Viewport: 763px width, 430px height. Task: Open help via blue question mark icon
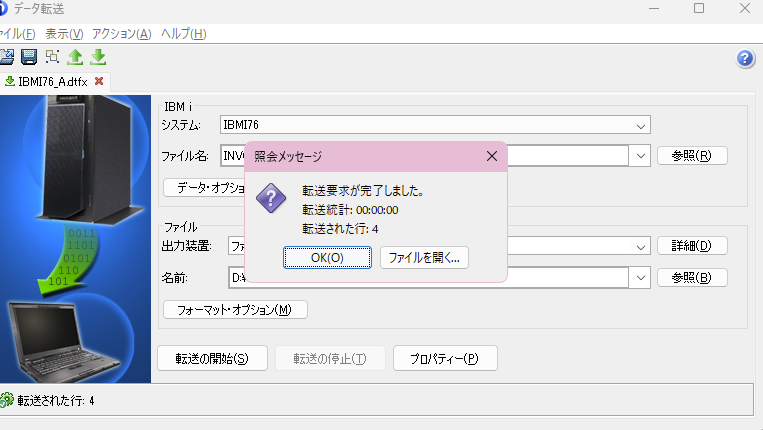tap(745, 59)
